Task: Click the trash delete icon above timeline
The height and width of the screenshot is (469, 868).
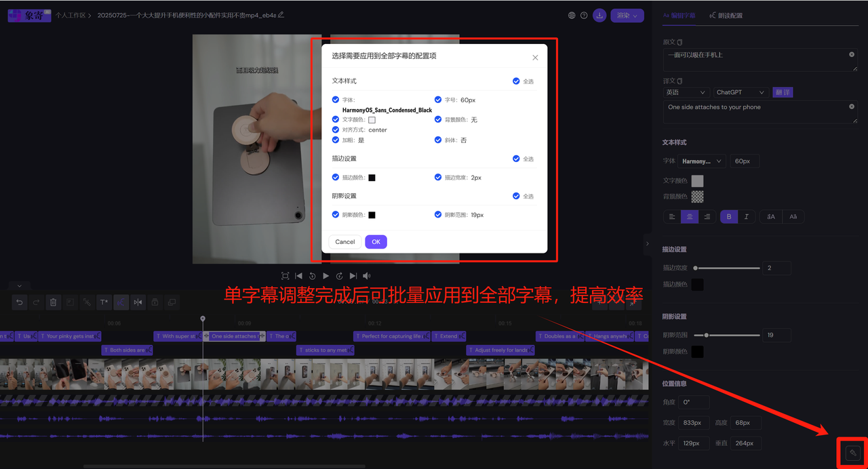Action: (x=54, y=302)
